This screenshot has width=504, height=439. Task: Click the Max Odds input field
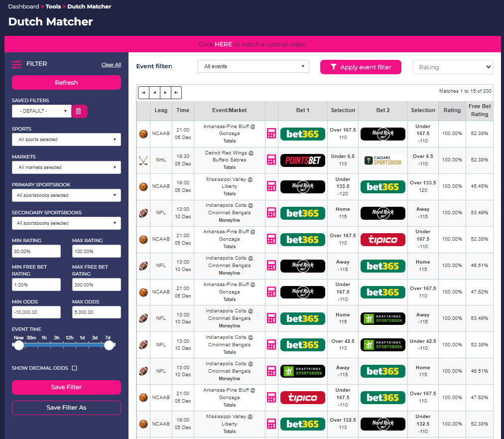click(97, 312)
